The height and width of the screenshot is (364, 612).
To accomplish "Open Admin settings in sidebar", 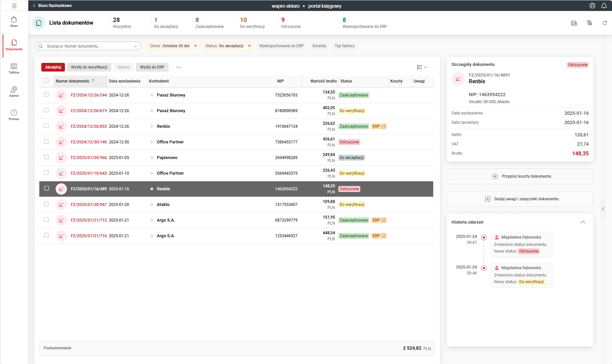I will pos(14,91).
